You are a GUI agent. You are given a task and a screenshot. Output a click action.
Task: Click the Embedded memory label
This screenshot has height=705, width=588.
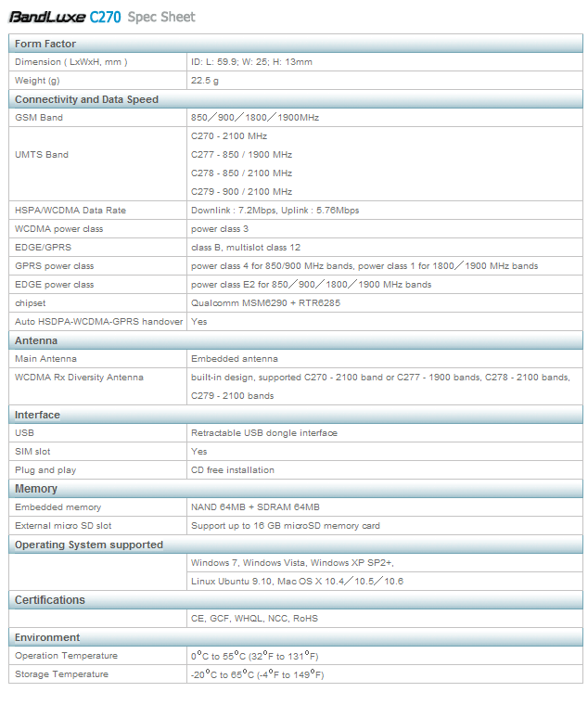point(58,507)
